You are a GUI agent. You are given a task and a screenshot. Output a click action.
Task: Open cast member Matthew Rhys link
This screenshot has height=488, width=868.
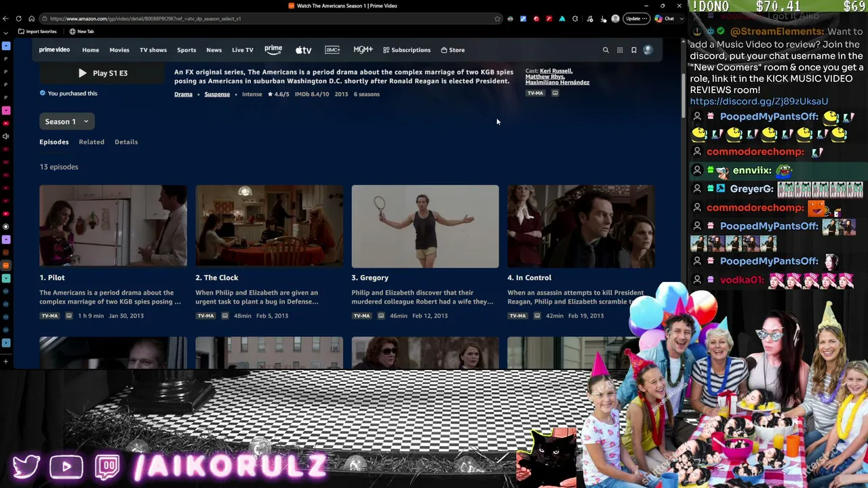click(545, 77)
